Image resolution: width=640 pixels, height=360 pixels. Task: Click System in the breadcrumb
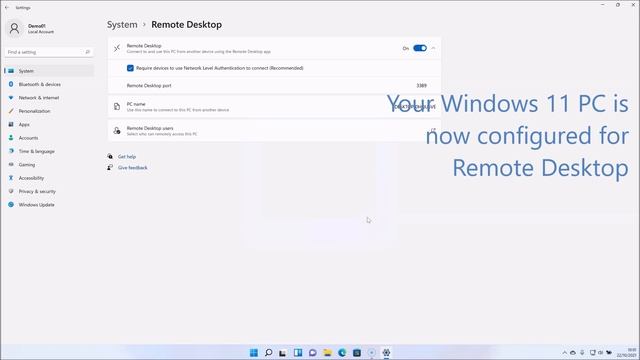click(x=122, y=24)
